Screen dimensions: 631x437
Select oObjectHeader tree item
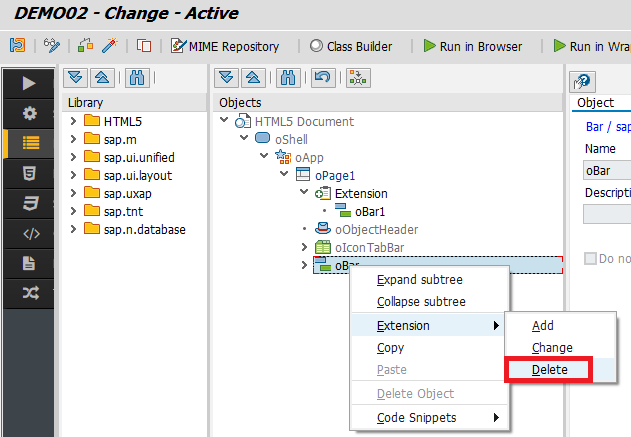click(x=376, y=230)
